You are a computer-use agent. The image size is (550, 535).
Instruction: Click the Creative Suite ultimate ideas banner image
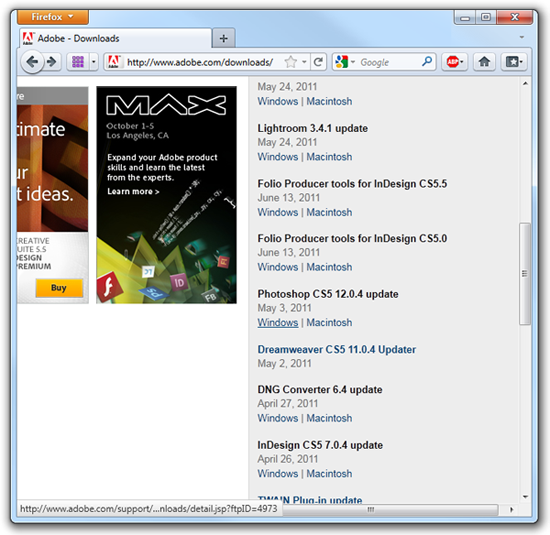point(53,168)
